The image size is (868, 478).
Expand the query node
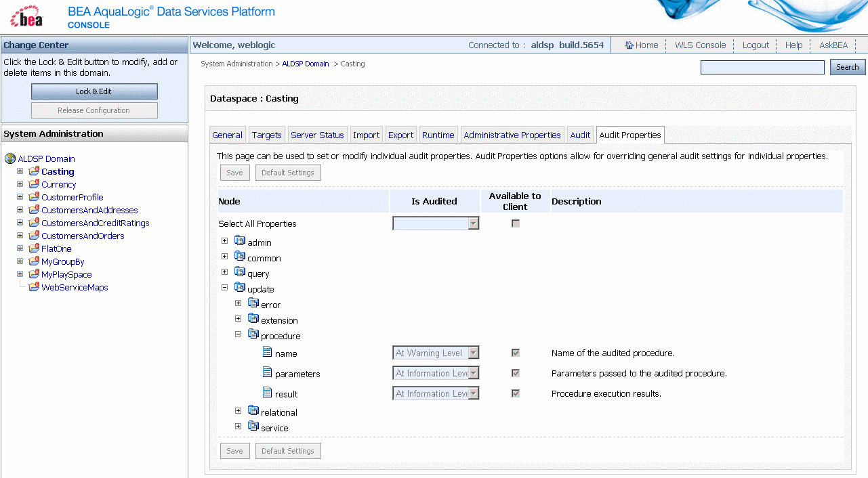(225, 272)
